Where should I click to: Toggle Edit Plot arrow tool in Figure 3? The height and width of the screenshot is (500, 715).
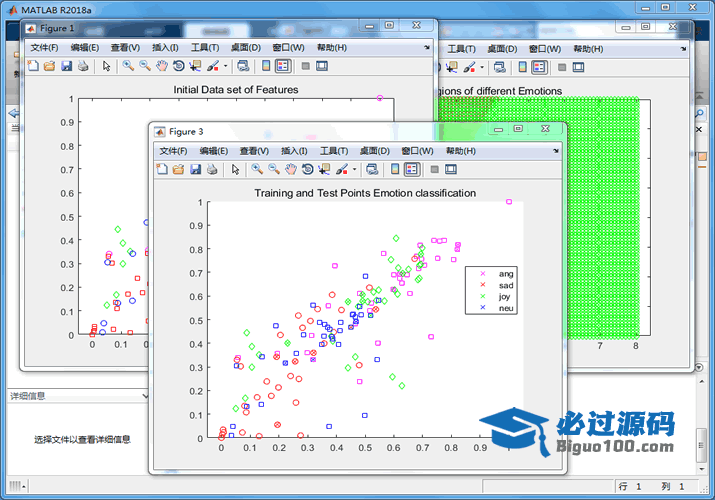236,170
